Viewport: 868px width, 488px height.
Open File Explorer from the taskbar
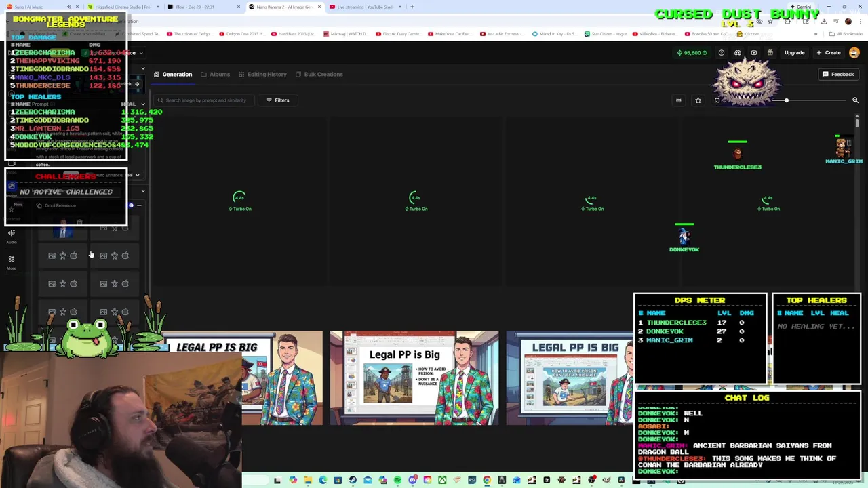pos(308,481)
